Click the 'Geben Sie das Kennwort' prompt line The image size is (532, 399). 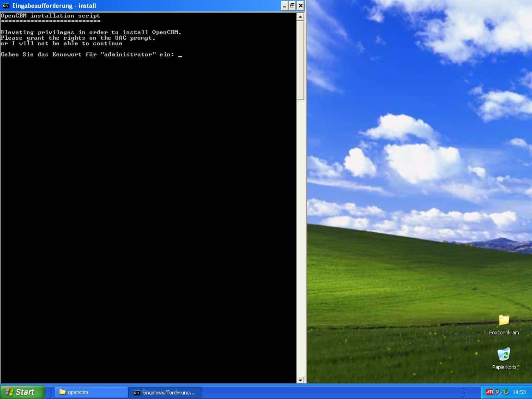[88, 54]
